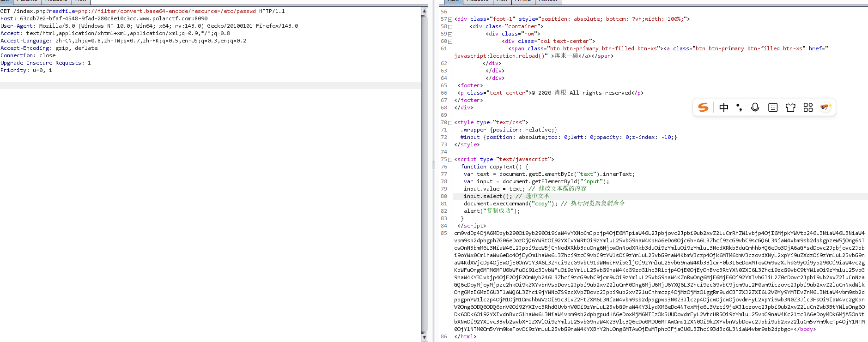Click the 'Accept-Encoding:' header line
This screenshot has height=342, width=868.
(x=49, y=48)
